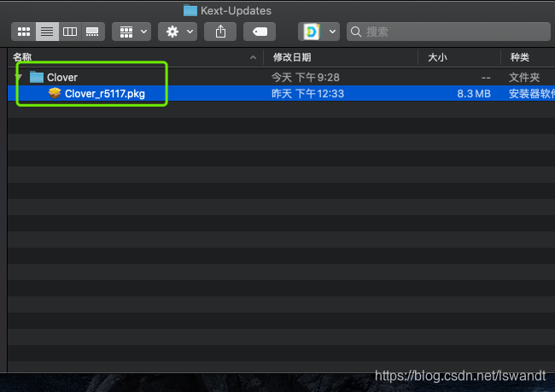Collapse the Clover folder disclosure triangle

coord(19,77)
